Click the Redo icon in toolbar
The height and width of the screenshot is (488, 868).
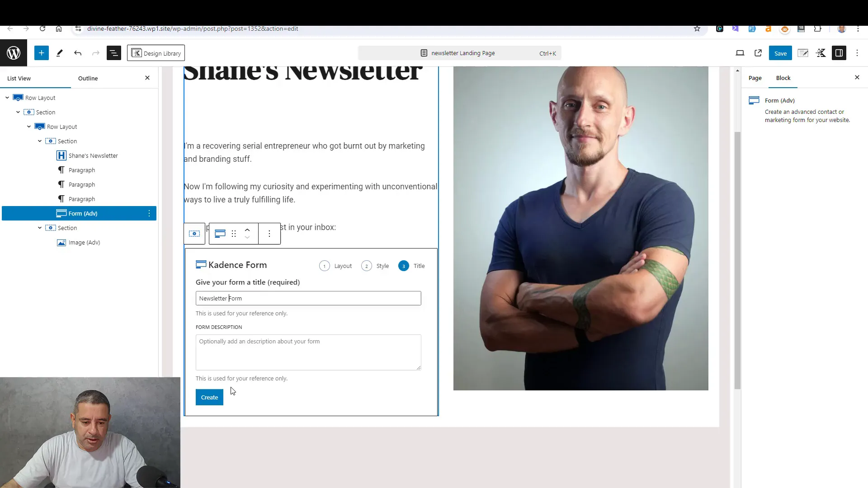point(96,53)
